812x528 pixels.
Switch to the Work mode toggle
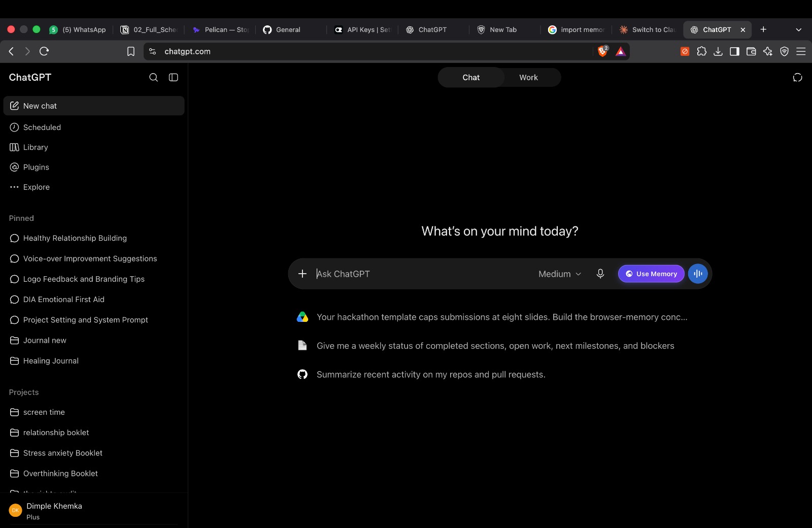tap(528, 77)
